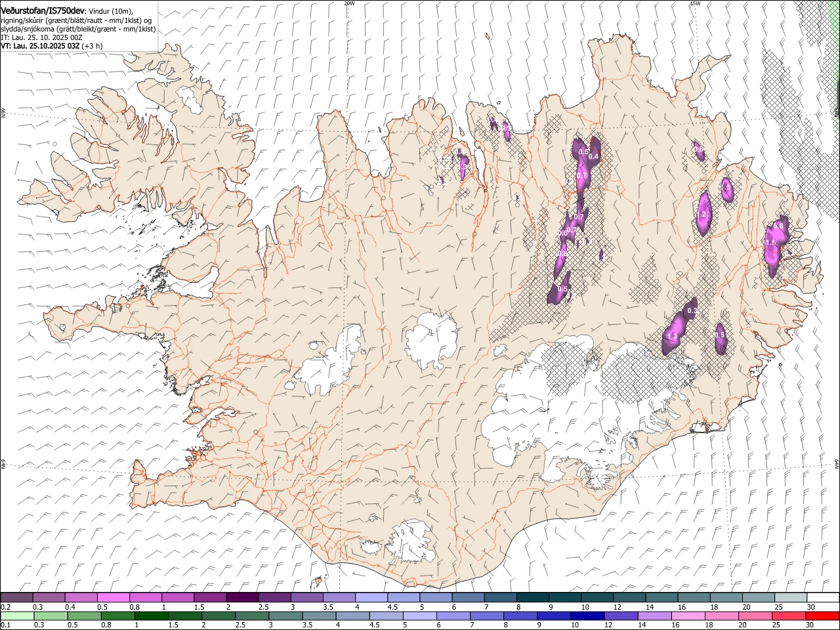Click the VT: Lau. 25.10.2025 03Z (+3 h) line
The height and width of the screenshot is (630, 840).
pos(52,47)
